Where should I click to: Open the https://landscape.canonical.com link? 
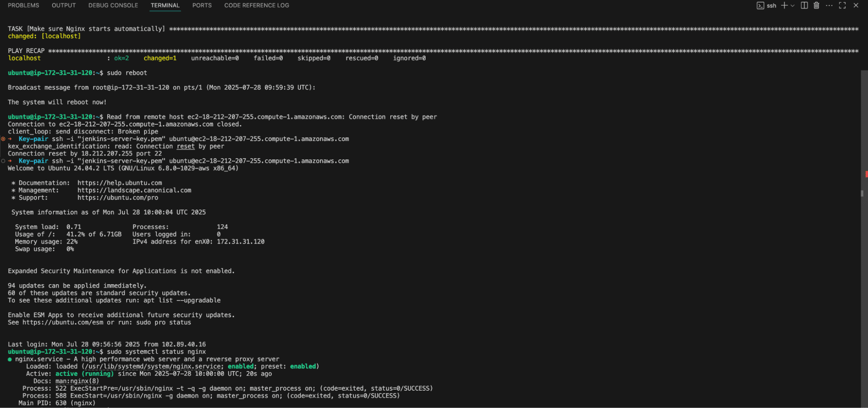(x=134, y=190)
